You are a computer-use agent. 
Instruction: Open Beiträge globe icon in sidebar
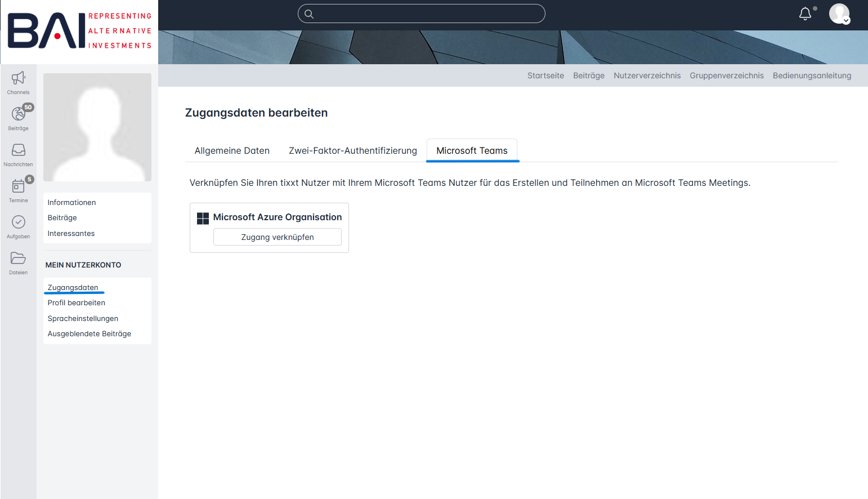coord(18,114)
